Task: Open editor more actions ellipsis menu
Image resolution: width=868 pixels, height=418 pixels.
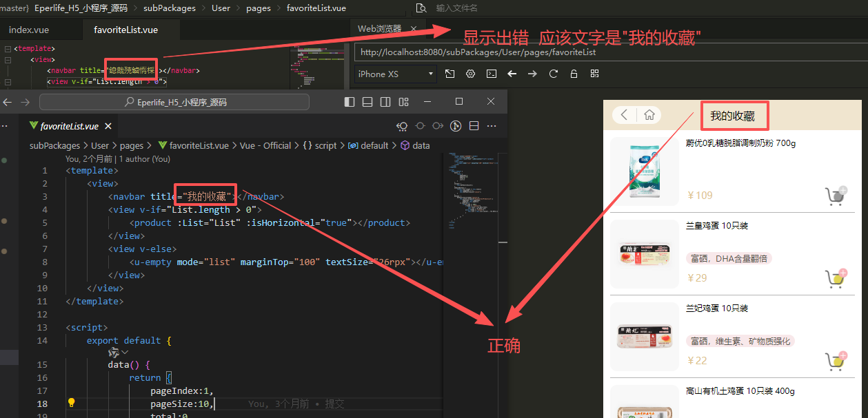Action: point(492,126)
